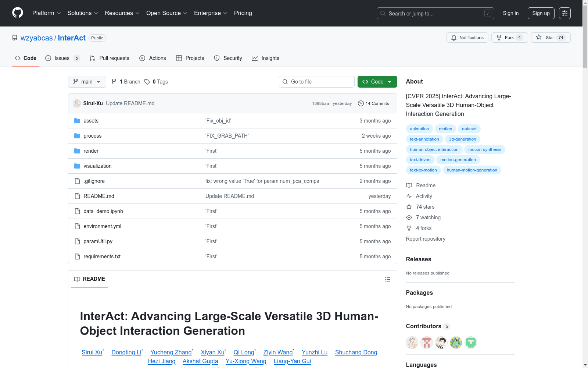The image size is (588, 368).
Task: View the 14 Commits history
Action: click(373, 103)
